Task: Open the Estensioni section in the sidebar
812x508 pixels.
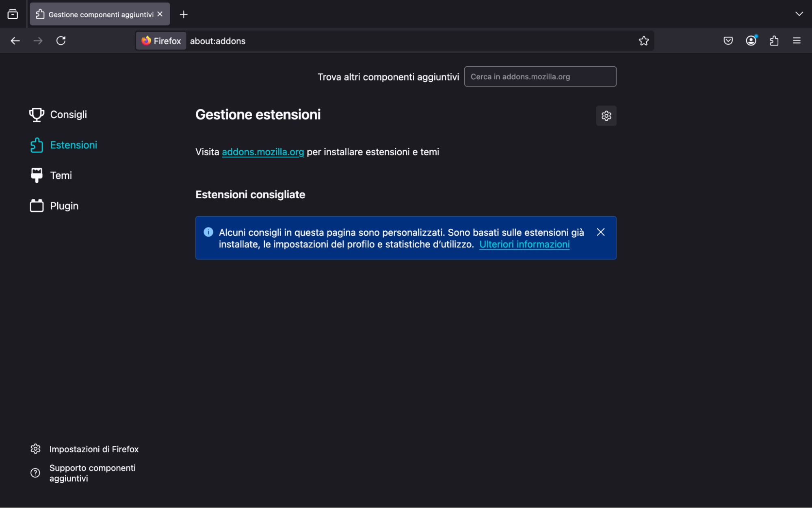Action: click(74, 145)
